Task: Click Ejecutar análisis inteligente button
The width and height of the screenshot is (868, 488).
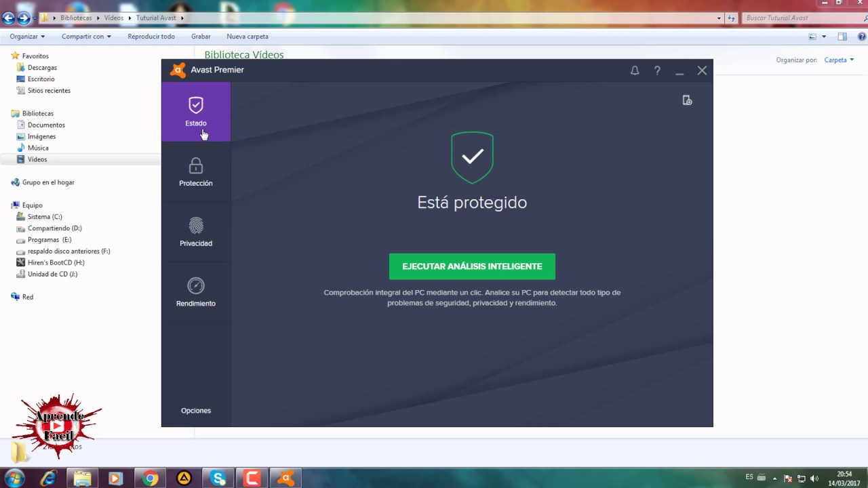Action: click(472, 266)
